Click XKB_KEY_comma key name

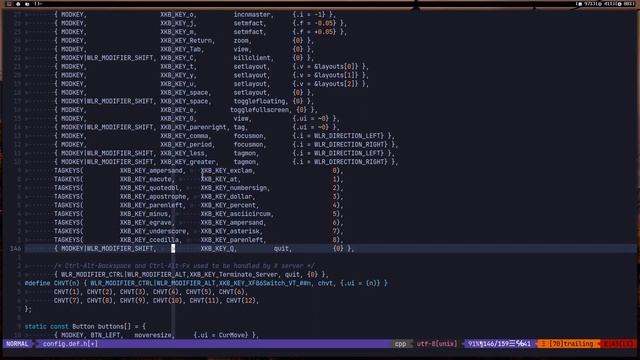pyautogui.click(x=185, y=136)
